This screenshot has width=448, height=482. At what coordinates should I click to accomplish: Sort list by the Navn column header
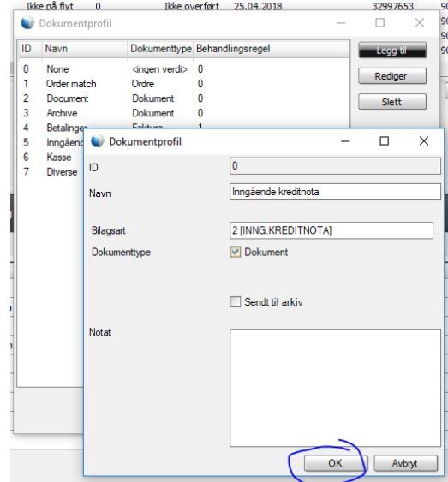pos(84,49)
